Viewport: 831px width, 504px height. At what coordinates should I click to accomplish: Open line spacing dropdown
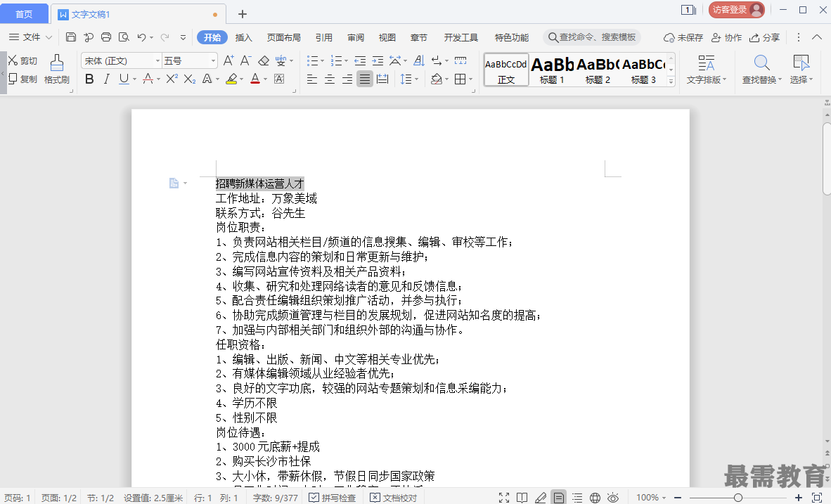click(417, 79)
